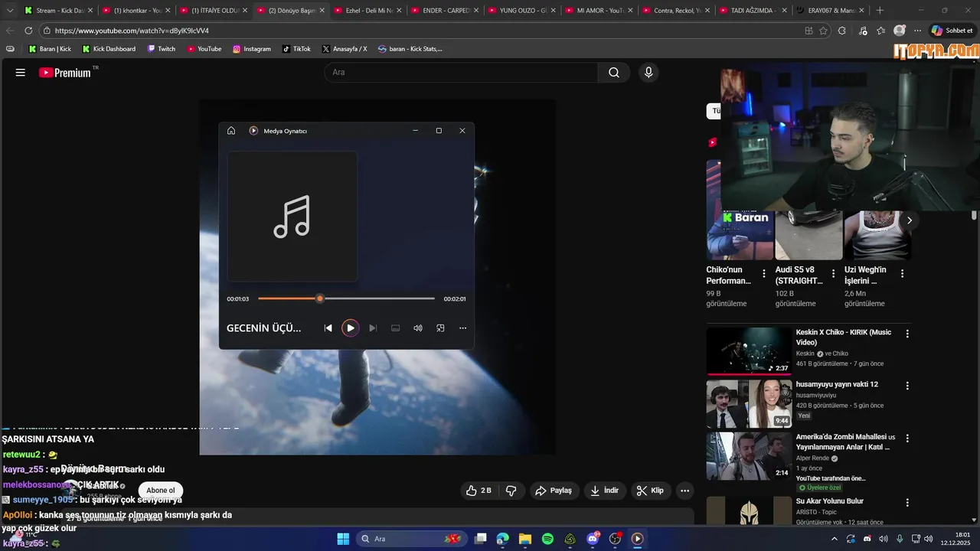This screenshot has width=980, height=551.
Task: Open options for Keskin X Chiko KIRIK video
Action: point(907,334)
